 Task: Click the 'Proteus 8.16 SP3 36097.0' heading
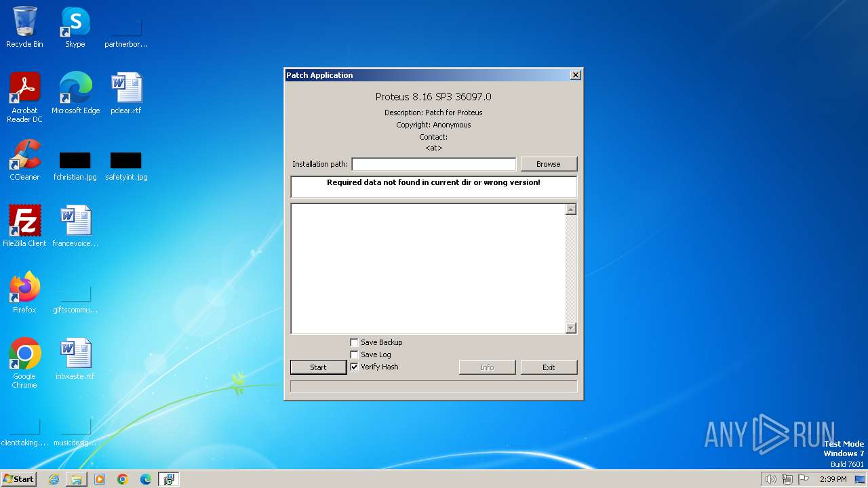point(433,97)
